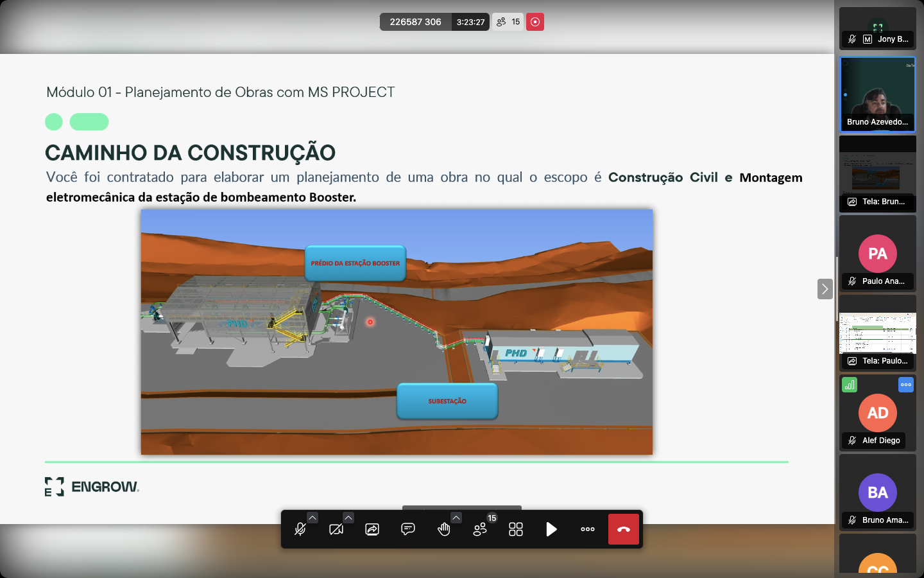
Task: Select Bruno Azevedo's video thumbnail
Action: [x=878, y=94]
